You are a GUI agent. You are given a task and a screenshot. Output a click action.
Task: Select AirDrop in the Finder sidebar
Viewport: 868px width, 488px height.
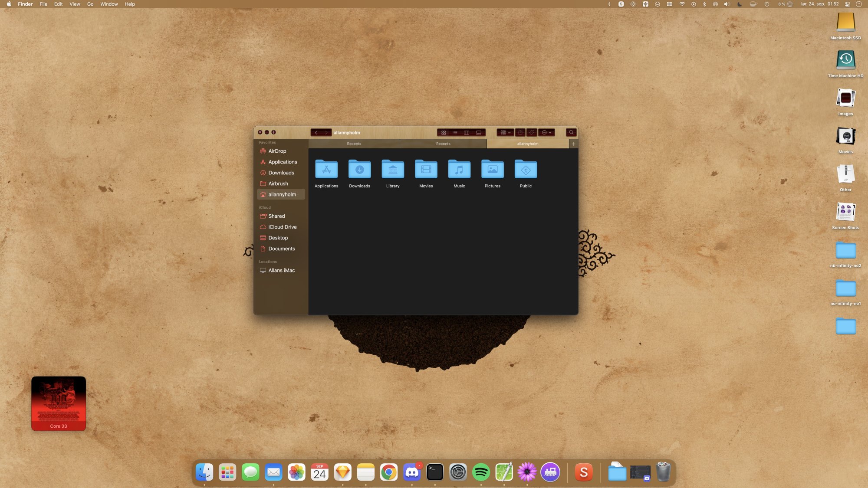tap(277, 151)
